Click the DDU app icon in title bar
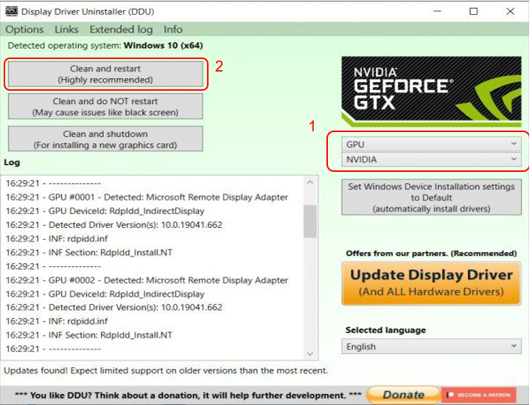Viewport: 532px width, 405px height. [11, 11]
